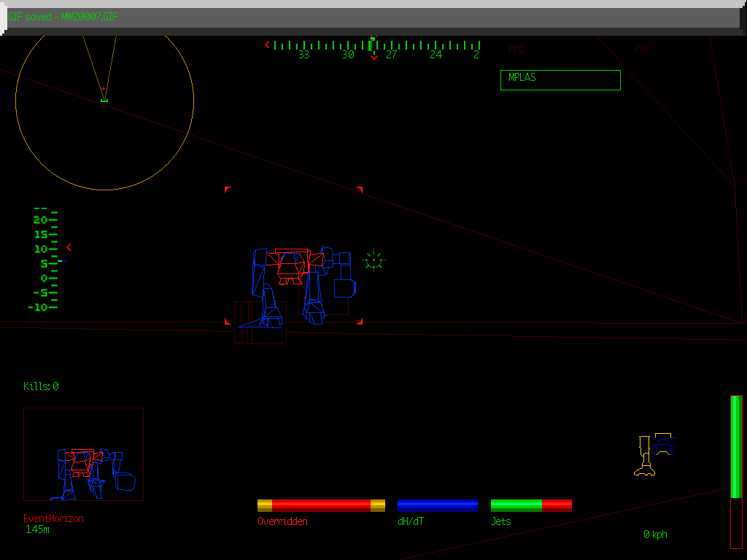747x560 pixels.
Task: Click the Jets fuel bar
Action: [530, 505]
